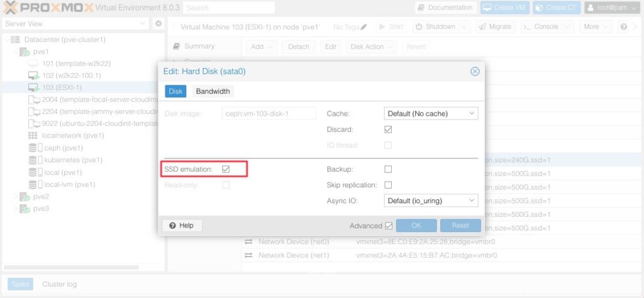This screenshot has height=298, width=644.
Task: Select VM 102 (w2k22-100.1) icon
Action: click(x=33, y=75)
